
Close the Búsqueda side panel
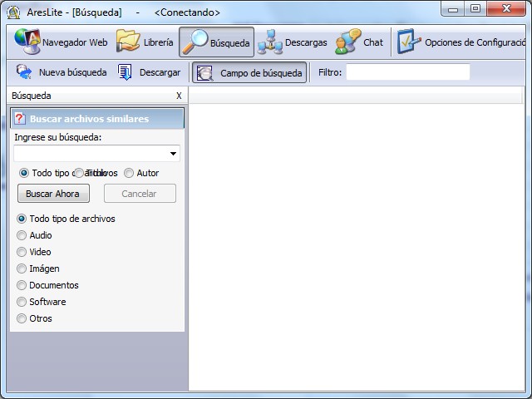179,96
